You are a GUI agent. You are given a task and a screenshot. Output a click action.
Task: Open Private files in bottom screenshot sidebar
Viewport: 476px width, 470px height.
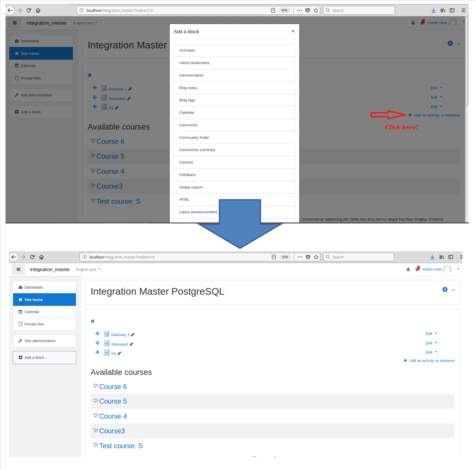pos(44,324)
